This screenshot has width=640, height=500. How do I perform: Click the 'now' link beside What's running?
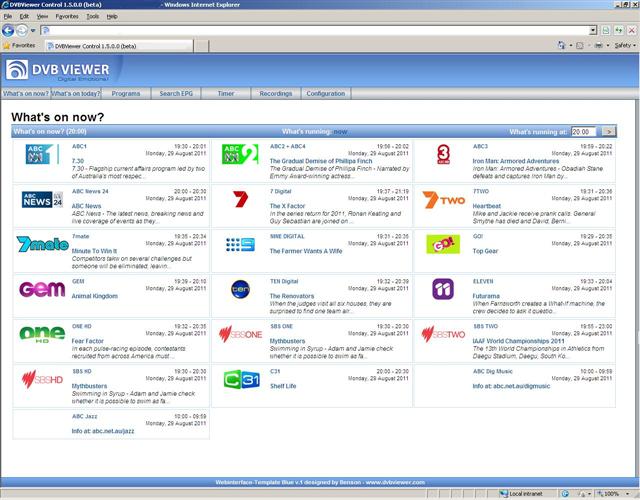click(340, 132)
